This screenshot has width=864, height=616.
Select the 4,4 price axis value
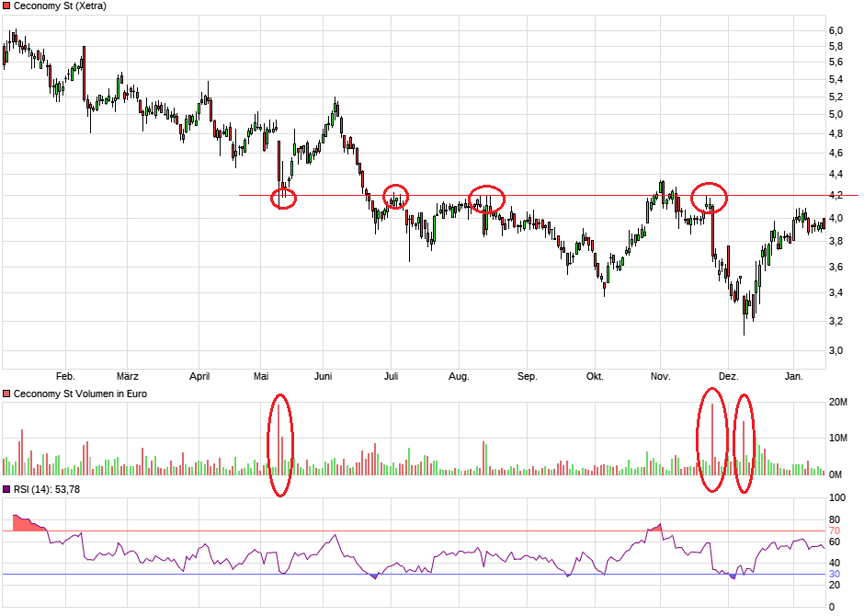[x=836, y=174]
